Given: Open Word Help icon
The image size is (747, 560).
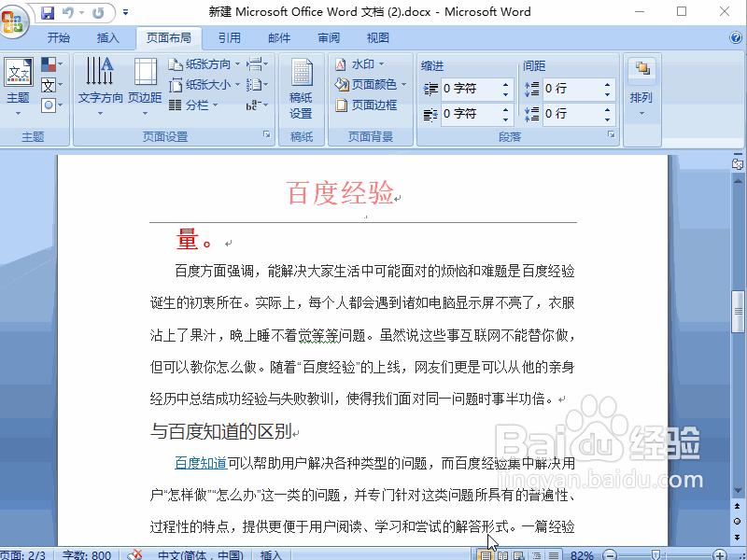Looking at the screenshot, I should pos(736,37).
